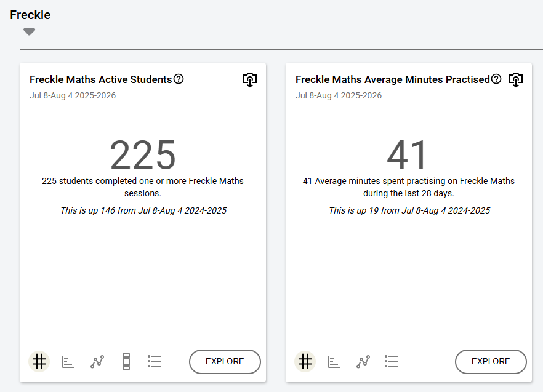Export the Average Minutes Practised card
Screen dimensions: 543x392
click(x=516, y=80)
